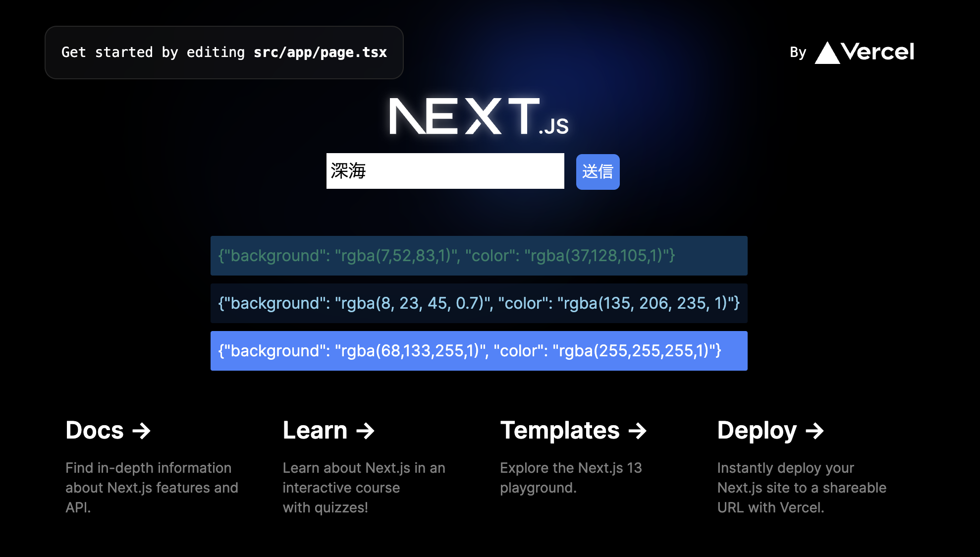
Task: Click the Docs heading text
Action: pyautogui.click(x=94, y=431)
